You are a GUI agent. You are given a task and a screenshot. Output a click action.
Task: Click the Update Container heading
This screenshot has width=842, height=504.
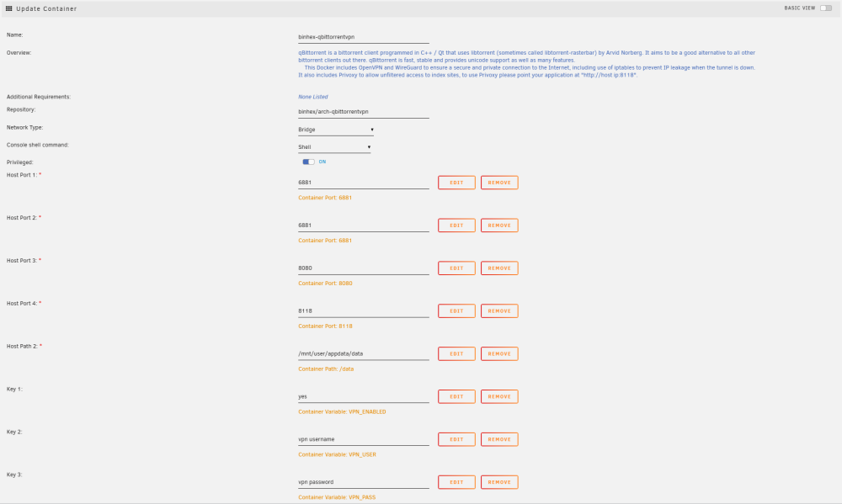click(x=46, y=8)
